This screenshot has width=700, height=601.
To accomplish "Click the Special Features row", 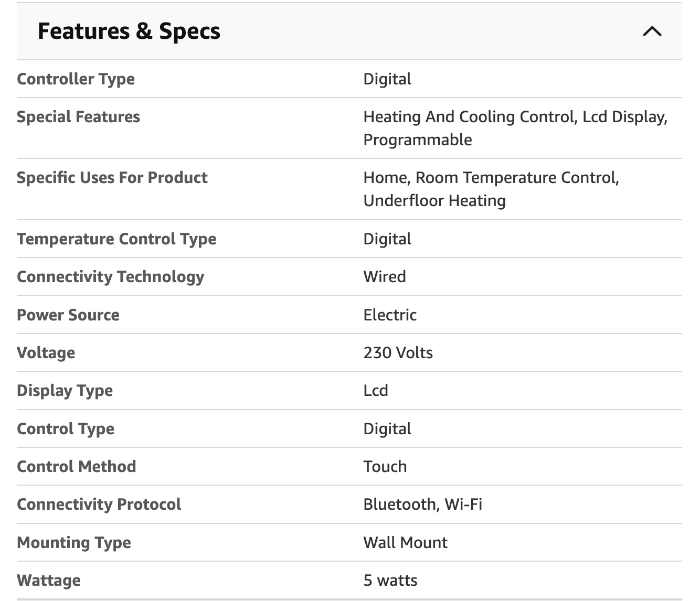I will 78,116.
